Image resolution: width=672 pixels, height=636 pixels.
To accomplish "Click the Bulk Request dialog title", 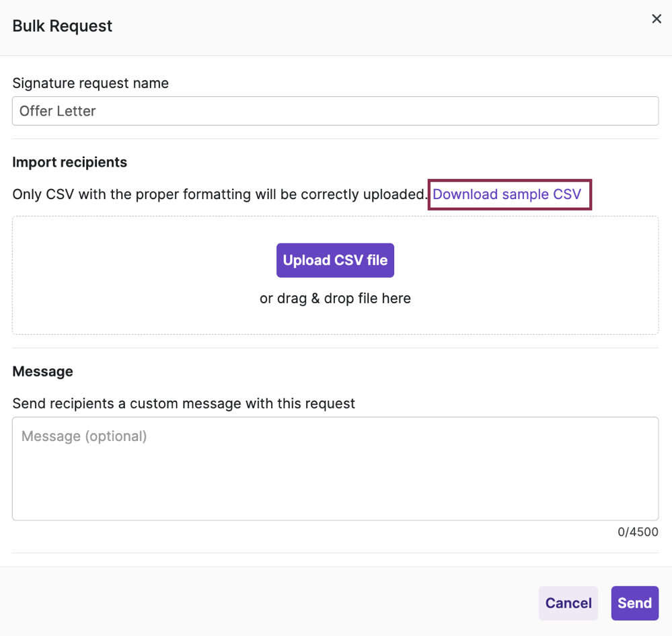I will [x=63, y=26].
